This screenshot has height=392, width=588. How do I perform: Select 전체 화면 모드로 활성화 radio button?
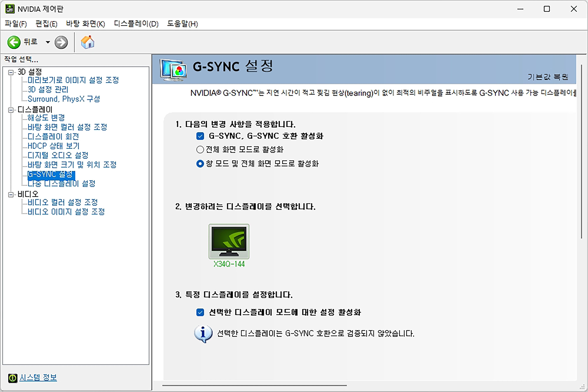point(200,150)
